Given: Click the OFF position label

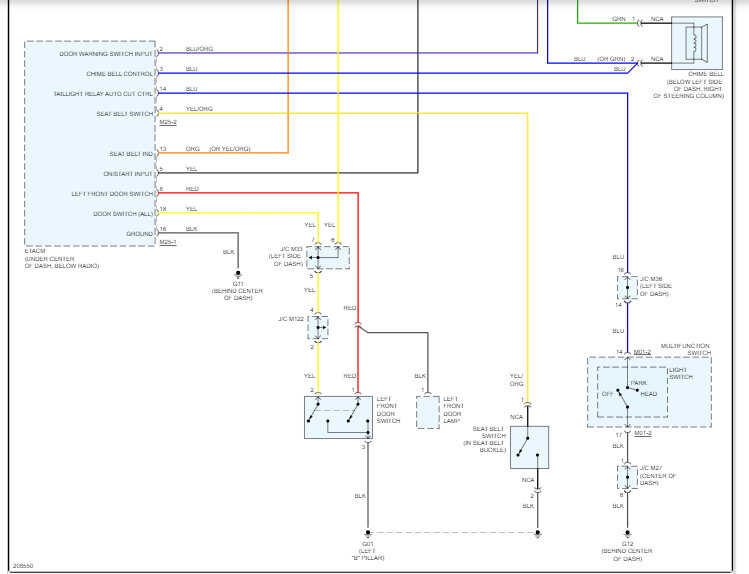Looking at the screenshot, I should click(x=608, y=394).
